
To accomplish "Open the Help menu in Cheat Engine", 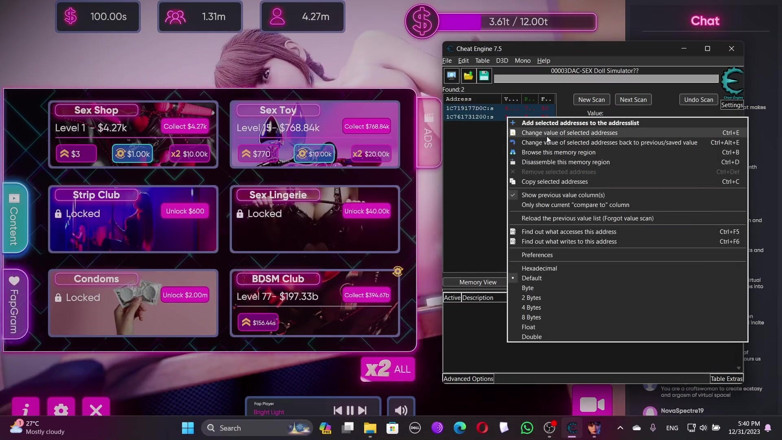I will coord(544,60).
